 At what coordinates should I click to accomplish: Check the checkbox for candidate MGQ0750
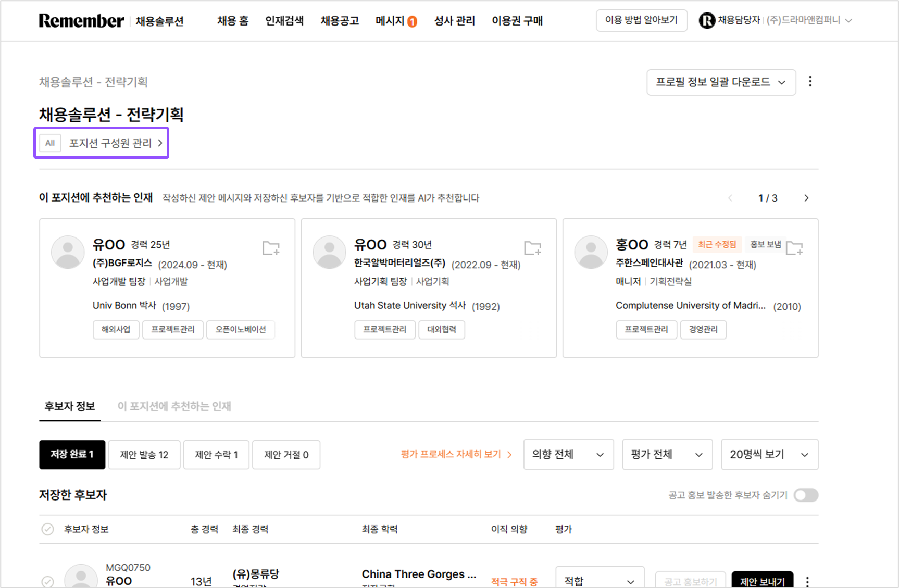click(47, 581)
